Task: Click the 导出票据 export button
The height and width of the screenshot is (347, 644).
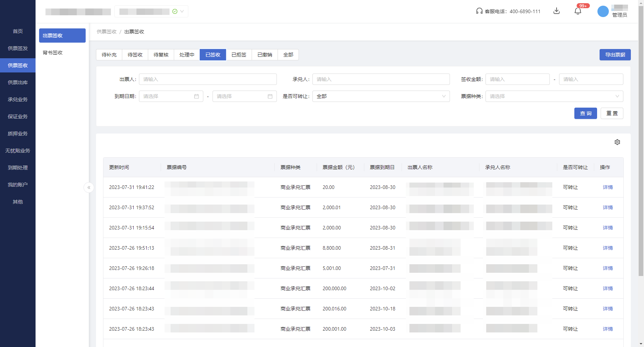Action: click(x=615, y=55)
